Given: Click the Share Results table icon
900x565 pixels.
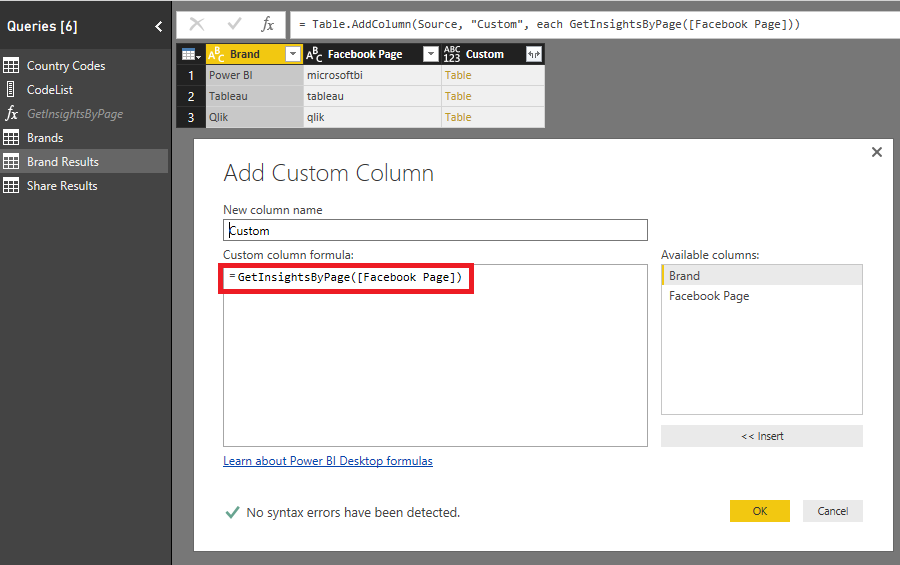Looking at the screenshot, I should click(11, 186).
